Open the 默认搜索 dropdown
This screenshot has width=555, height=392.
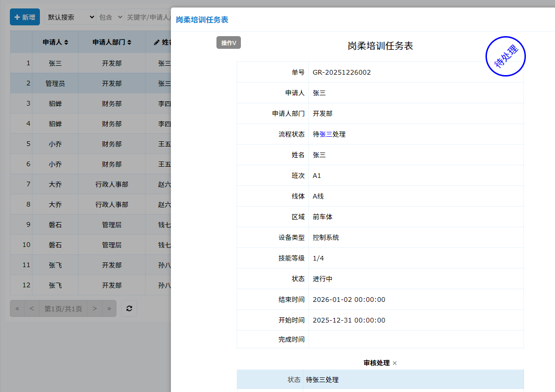click(x=70, y=17)
